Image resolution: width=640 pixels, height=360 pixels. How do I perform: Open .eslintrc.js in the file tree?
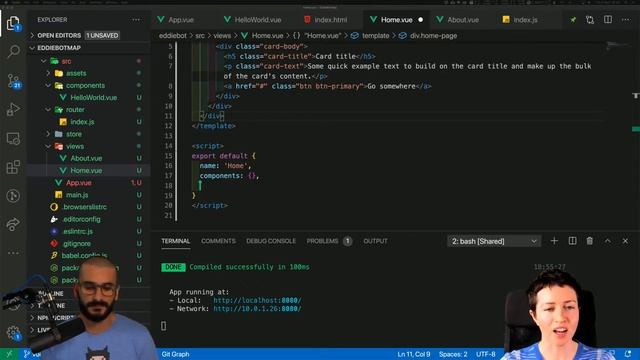click(78, 231)
